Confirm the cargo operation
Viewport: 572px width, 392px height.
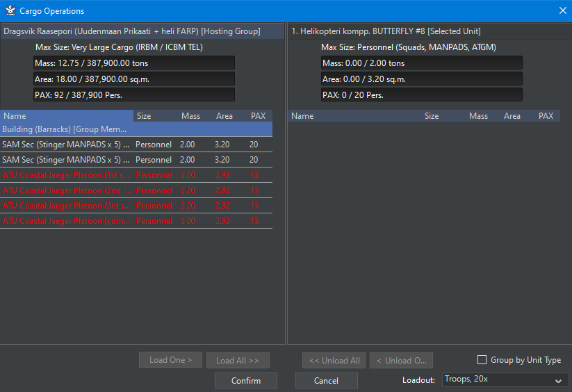pyautogui.click(x=246, y=380)
